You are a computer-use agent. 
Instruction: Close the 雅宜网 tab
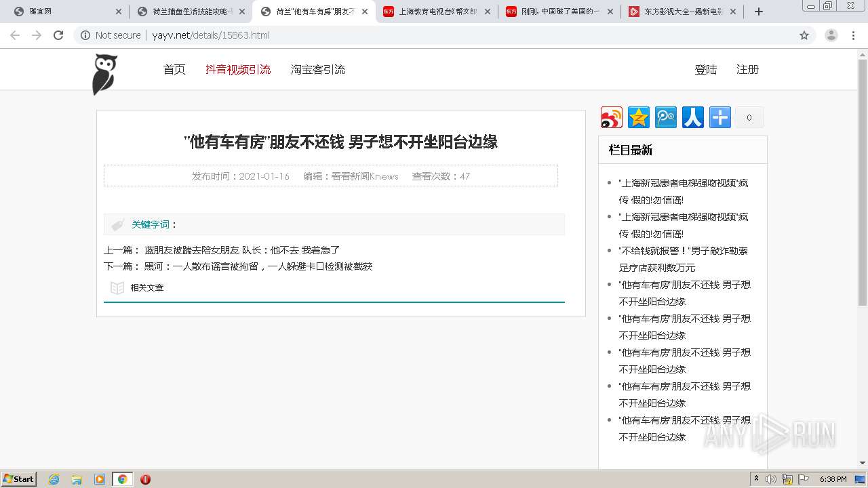click(119, 12)
